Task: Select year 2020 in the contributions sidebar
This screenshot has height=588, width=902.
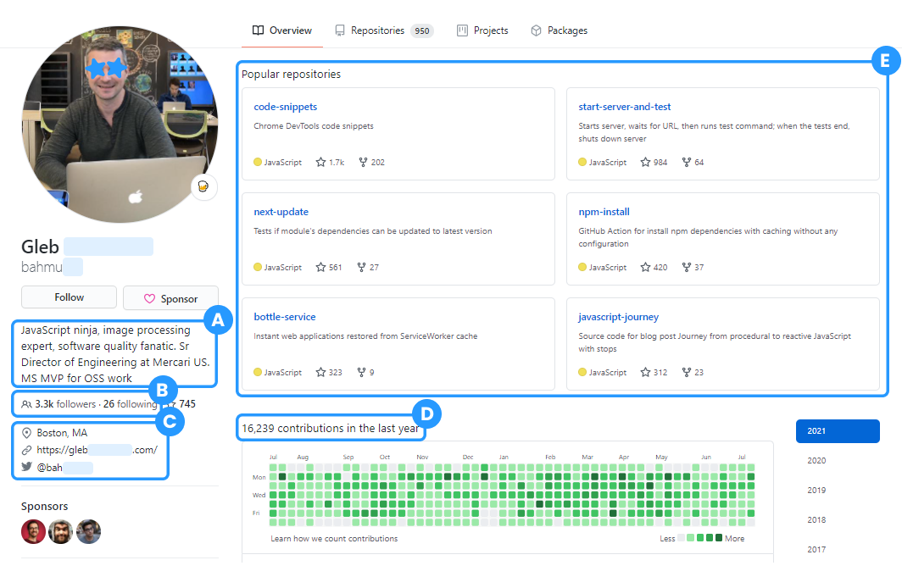Action: pyautogui.click(x=816, y=460)
